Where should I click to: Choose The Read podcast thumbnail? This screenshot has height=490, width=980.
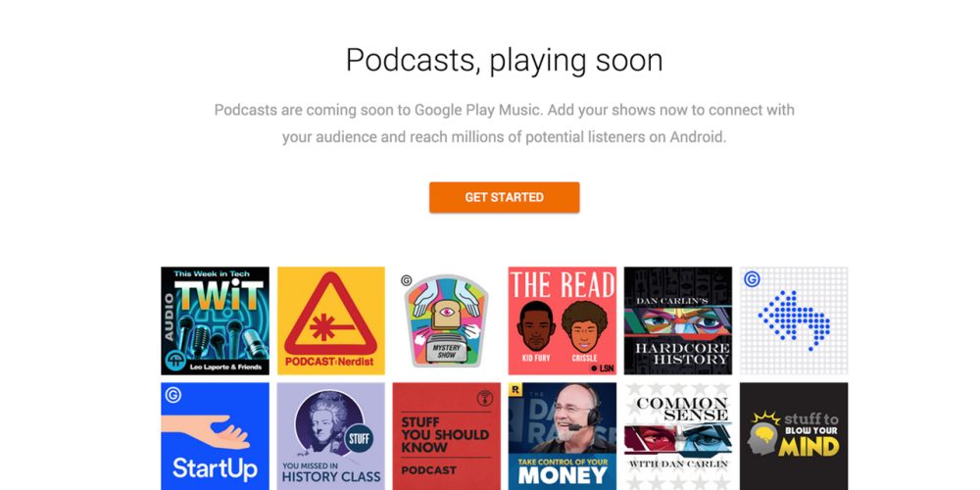pyautogui.click(x=562, y=320)
